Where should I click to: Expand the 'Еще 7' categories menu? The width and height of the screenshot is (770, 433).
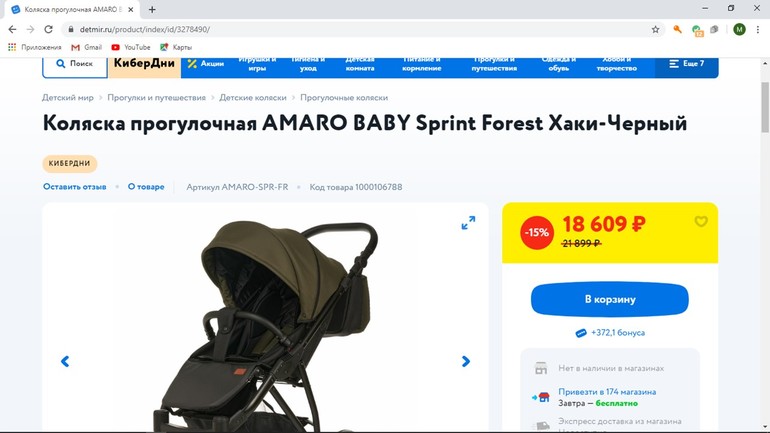pos(687,64)
